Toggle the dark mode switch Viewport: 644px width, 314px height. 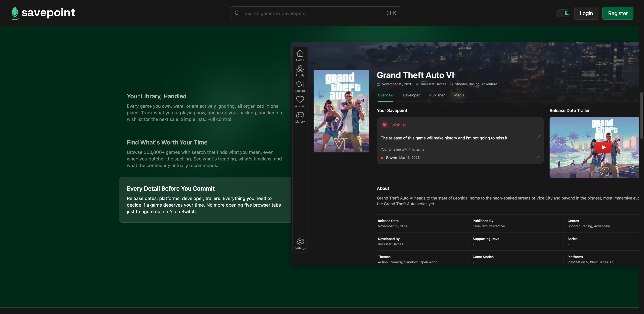563,13
